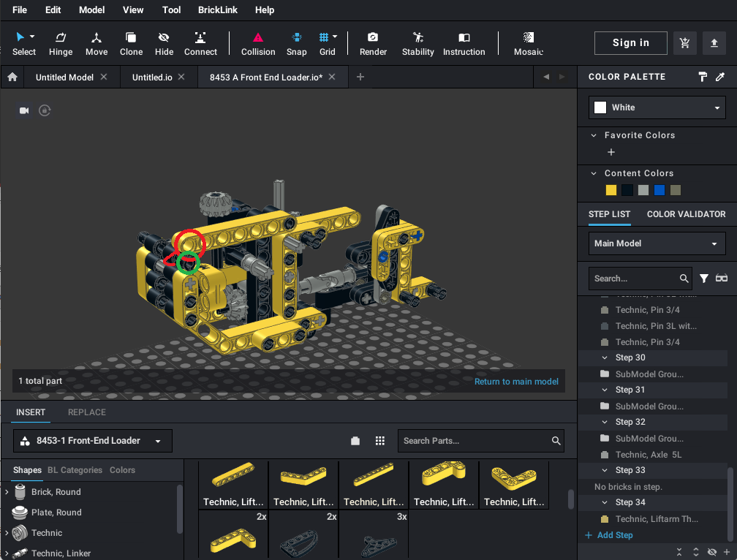Viewport: 737px width, 560px height.
Task: Open the Model menu
Action: click(x=91, y=10)
